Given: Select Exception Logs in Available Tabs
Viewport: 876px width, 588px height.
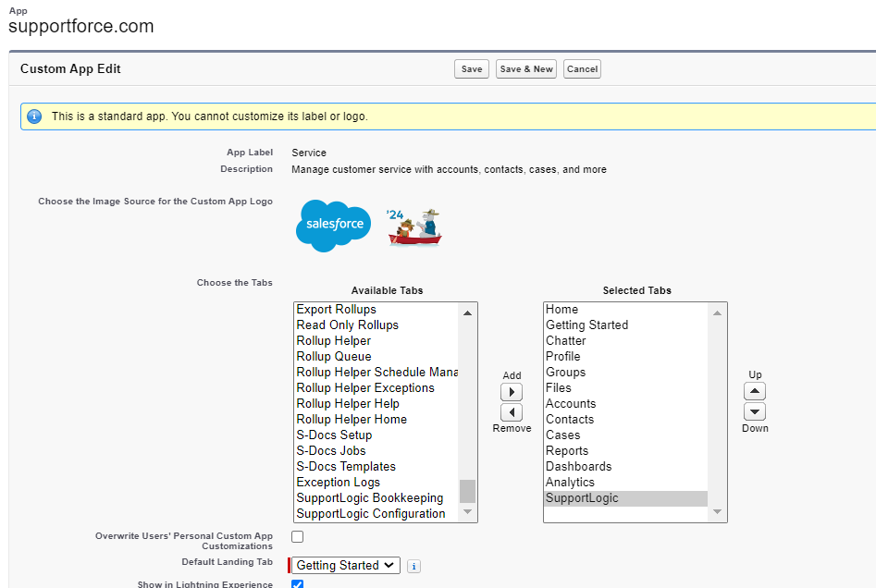Looking at the screenshot, I should point(376,482).
